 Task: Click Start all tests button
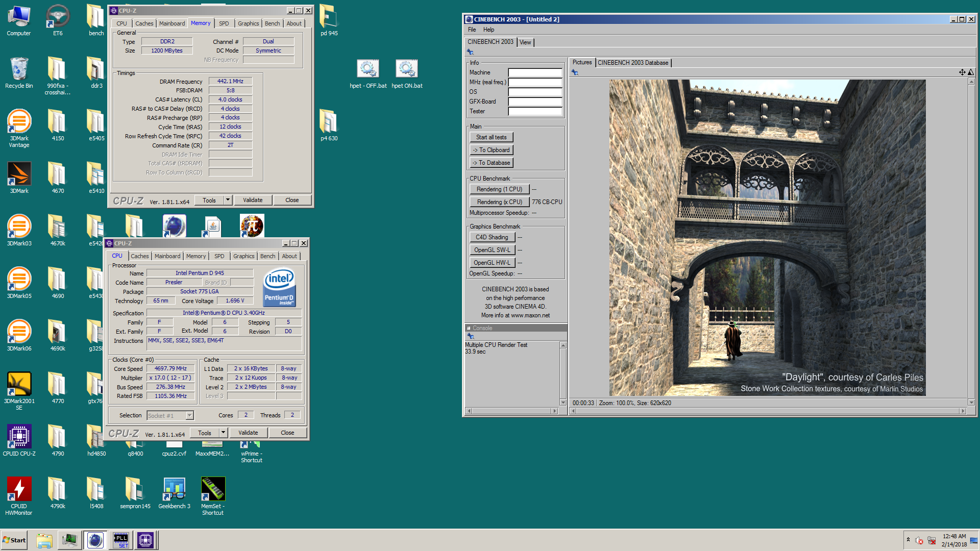491,137
